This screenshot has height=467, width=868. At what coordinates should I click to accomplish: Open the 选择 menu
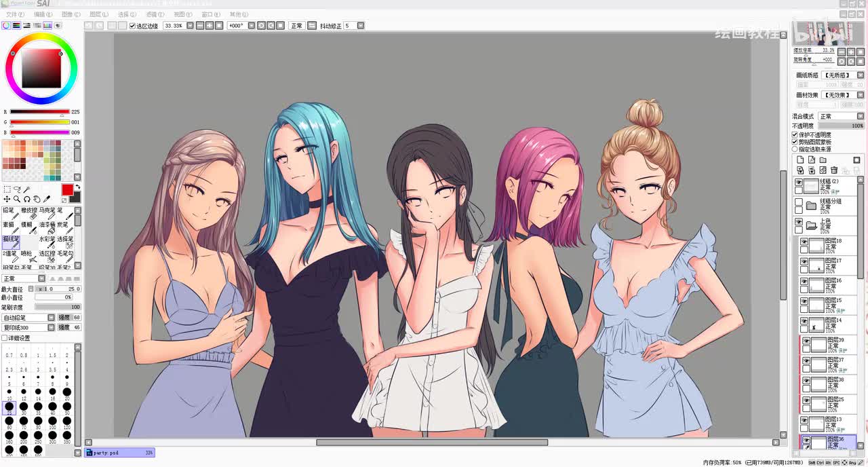tap(127, 14)
